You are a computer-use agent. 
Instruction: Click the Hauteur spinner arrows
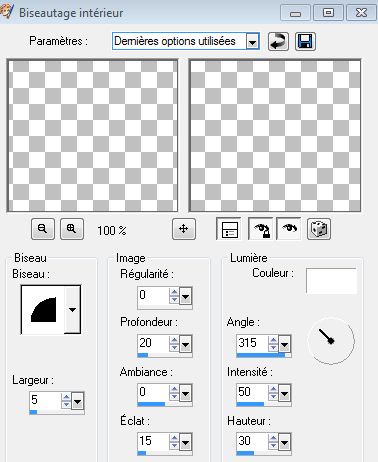pos(273,442)
